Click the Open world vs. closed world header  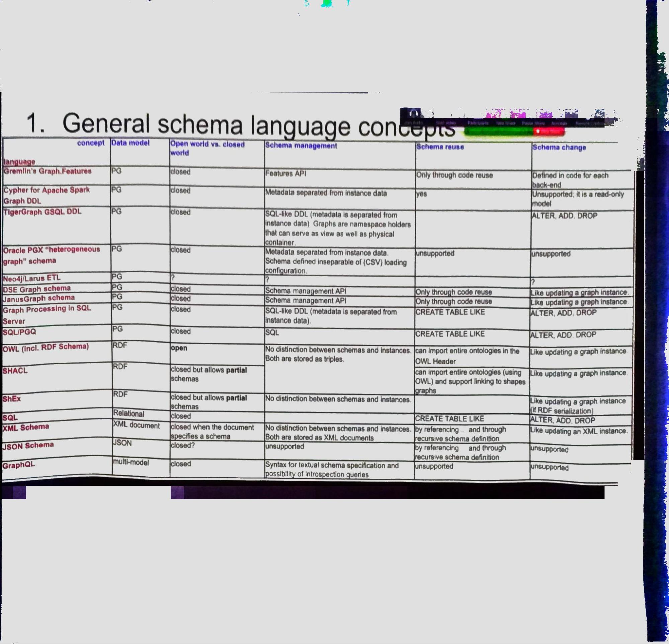[x=207, y=148]
